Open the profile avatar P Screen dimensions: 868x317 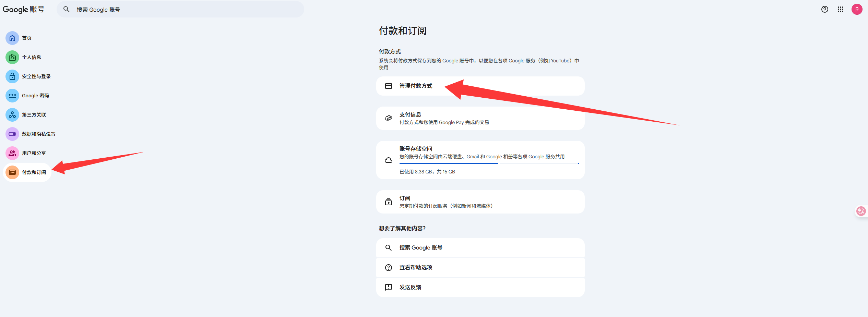(857, 9)
